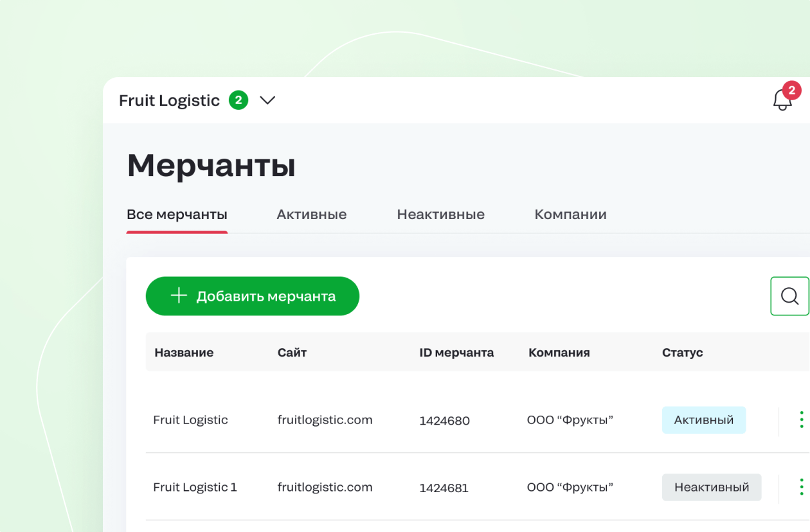Click the Статус column header
The image size is (810, 532).
[683, 353]
